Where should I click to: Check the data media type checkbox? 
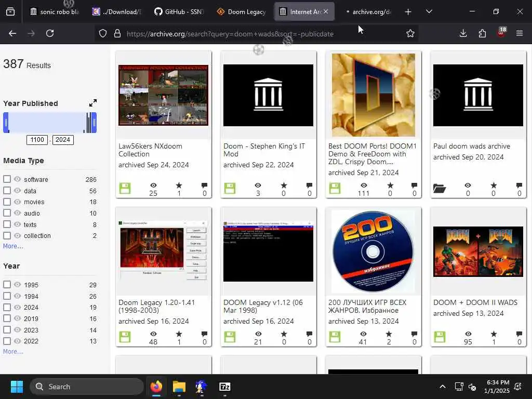(x=7, y=190)
